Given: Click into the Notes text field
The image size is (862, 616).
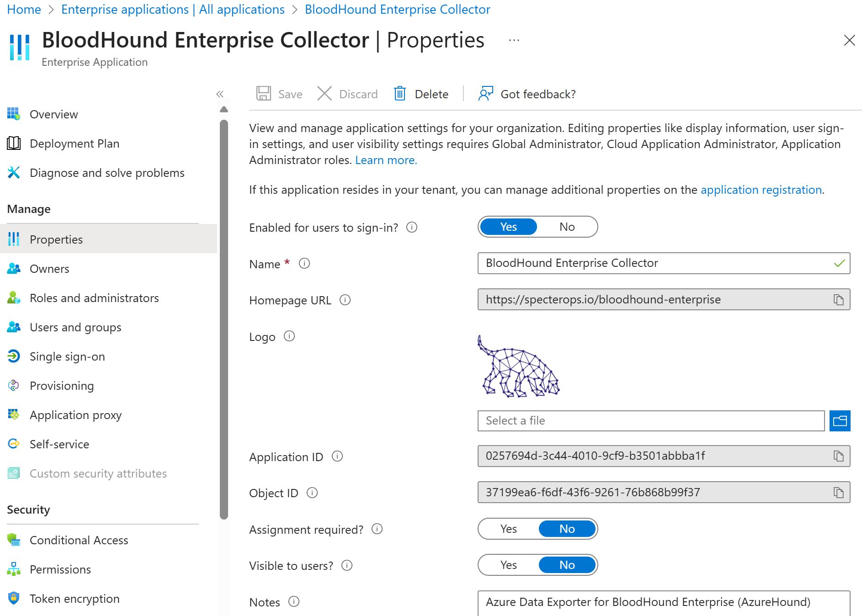Looking at the screenshot, I should [x=664, y=603].
